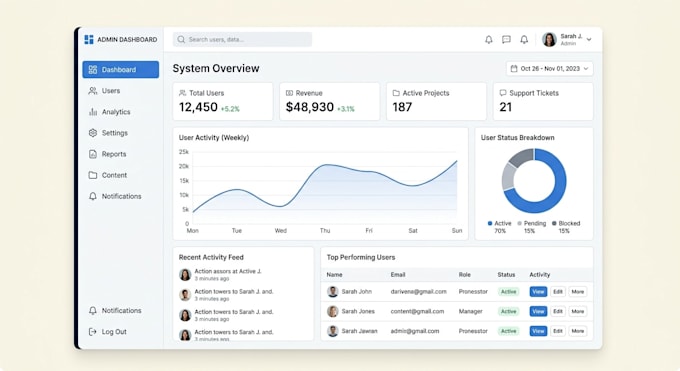
Task: Expand the Sarah J. account menu chevron
Action: (589, 39)
